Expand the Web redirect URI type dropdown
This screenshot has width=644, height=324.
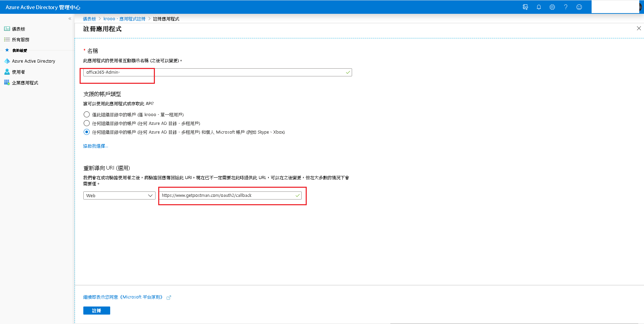click(119, 195)
